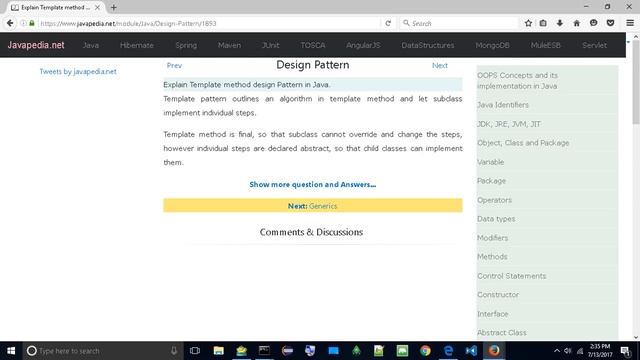Open the downloads arrow icon

[x=560, y=23]
